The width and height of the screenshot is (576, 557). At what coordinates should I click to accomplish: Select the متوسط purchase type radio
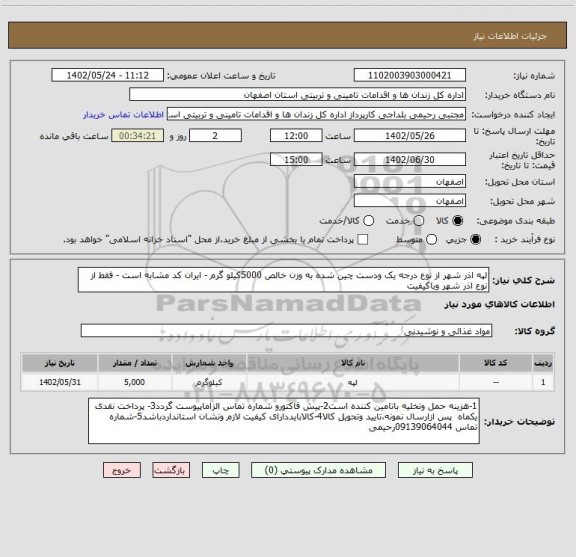431,240
